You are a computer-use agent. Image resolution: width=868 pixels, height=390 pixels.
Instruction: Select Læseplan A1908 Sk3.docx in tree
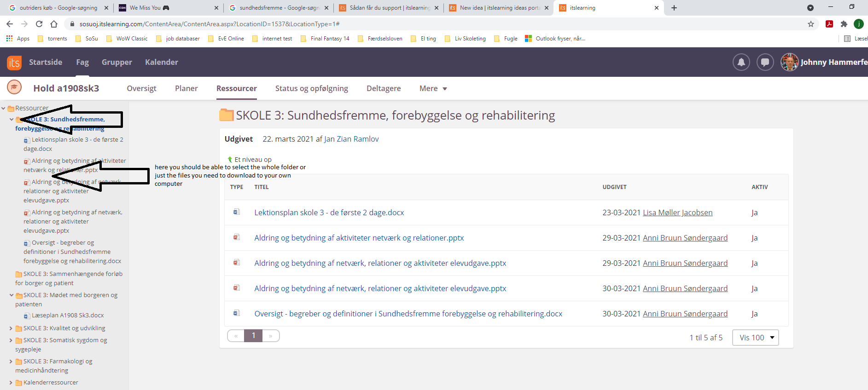(x=67, y=315)
